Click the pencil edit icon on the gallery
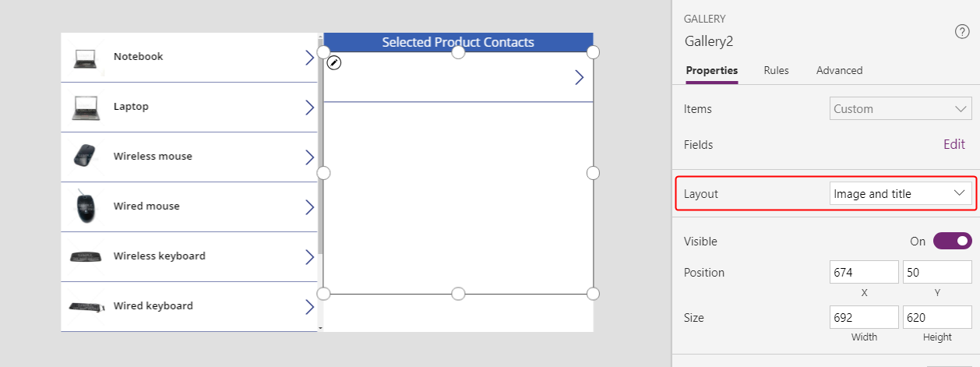This screenshot has height=367, width=980. [334, 62]
